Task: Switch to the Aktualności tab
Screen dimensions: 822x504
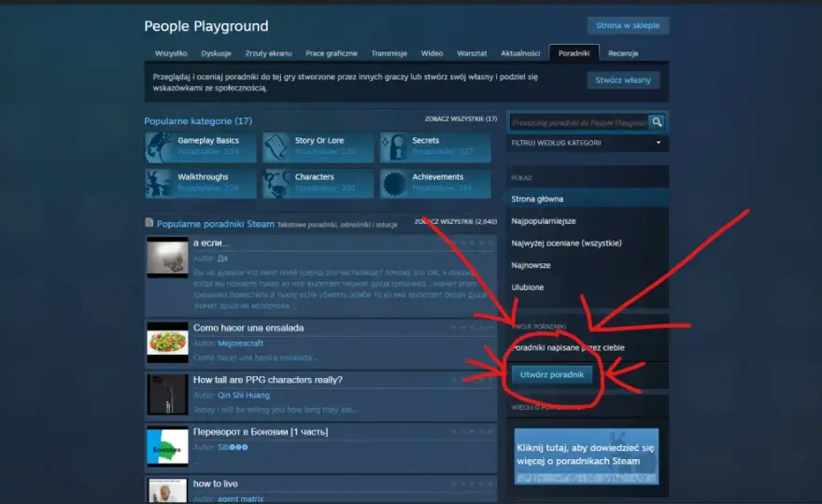Action: pyautogui.click(x=520, y=53)
